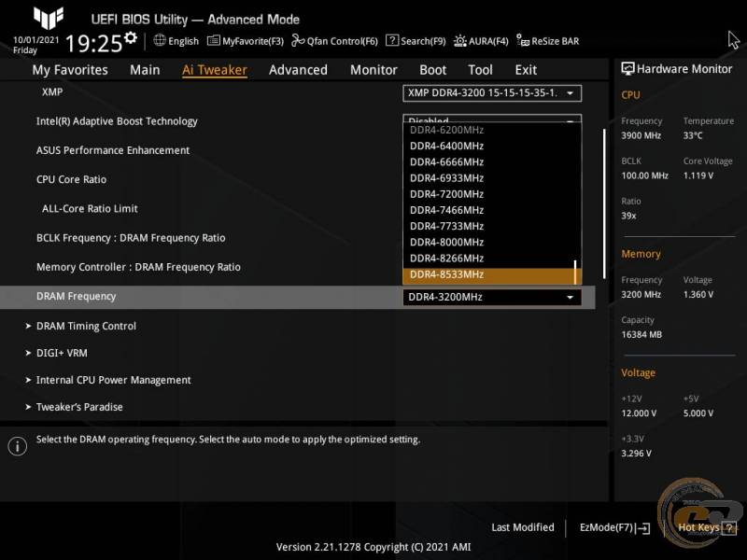Select the CPU Core Ratio setting
The image size is (747, 560).
coord(72,179)
